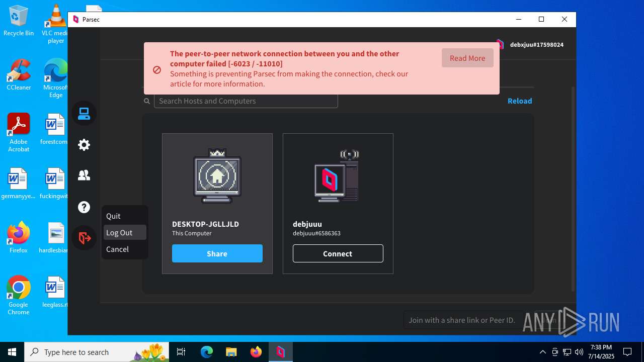The width and height of the screenshot is (644, 362).
Task: Click the DESKTOP-JGLLJLD host name
Action: pyautogui.click(x=205, y=224)
